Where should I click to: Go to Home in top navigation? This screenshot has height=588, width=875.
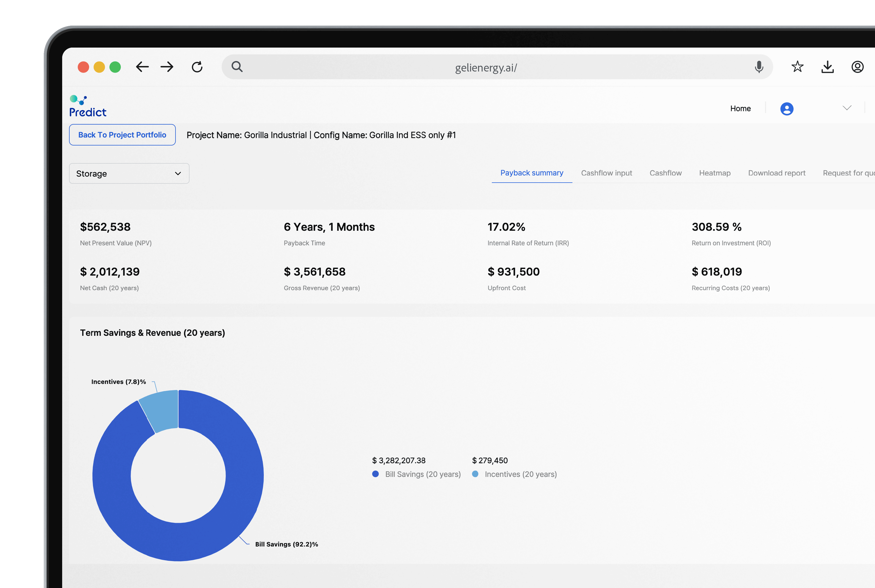[x=740, y=109]
